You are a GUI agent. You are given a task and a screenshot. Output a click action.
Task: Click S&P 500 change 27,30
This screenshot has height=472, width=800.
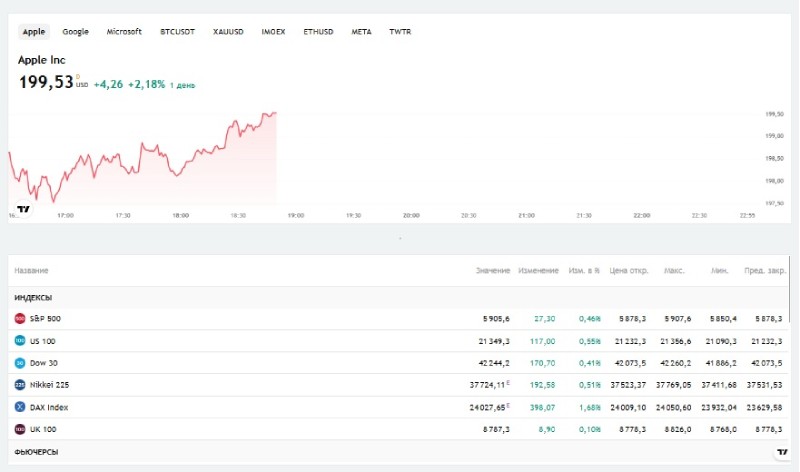point(544,318)
